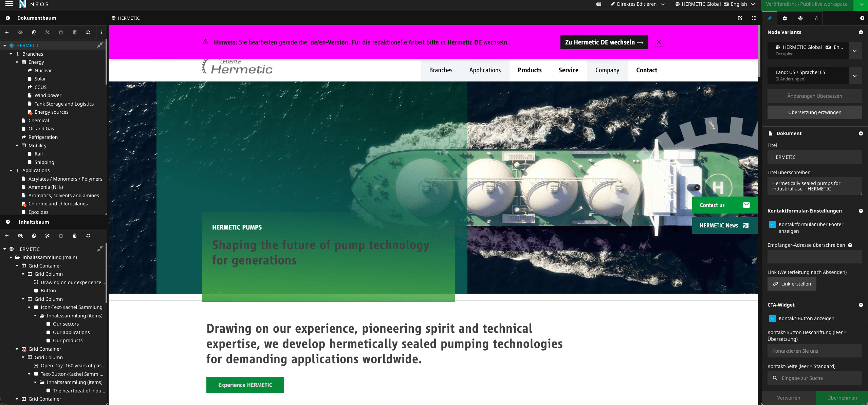Toggle hidden state in Dokumentbaum toolbar
This screenshot has height=405, width=868.
coord(20,32)
